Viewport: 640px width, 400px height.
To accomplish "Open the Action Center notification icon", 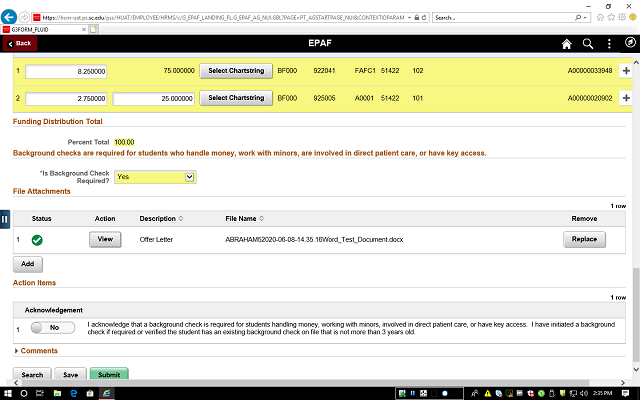I will coord(625,393).
